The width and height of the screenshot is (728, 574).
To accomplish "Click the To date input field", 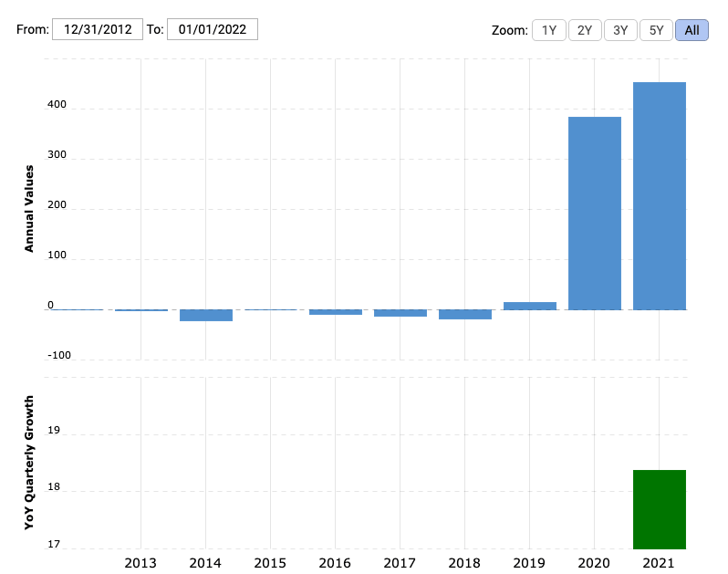I will [x=213, y=29].
